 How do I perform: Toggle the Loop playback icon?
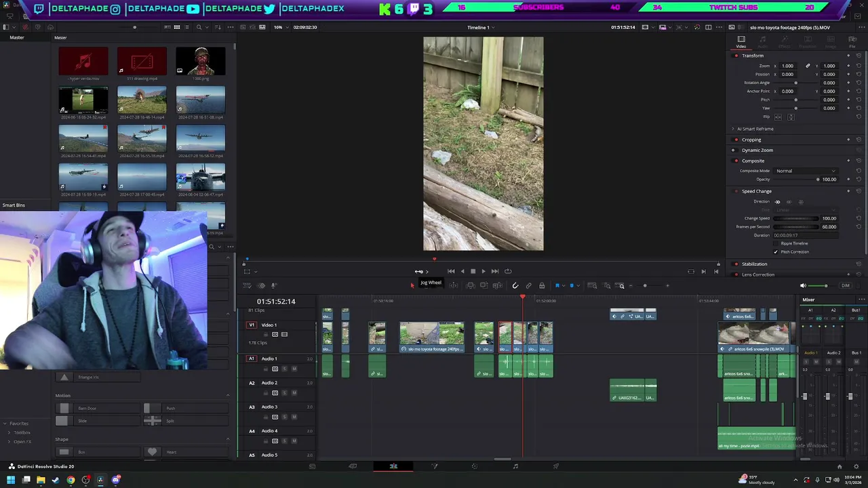(x=508, y=271)
